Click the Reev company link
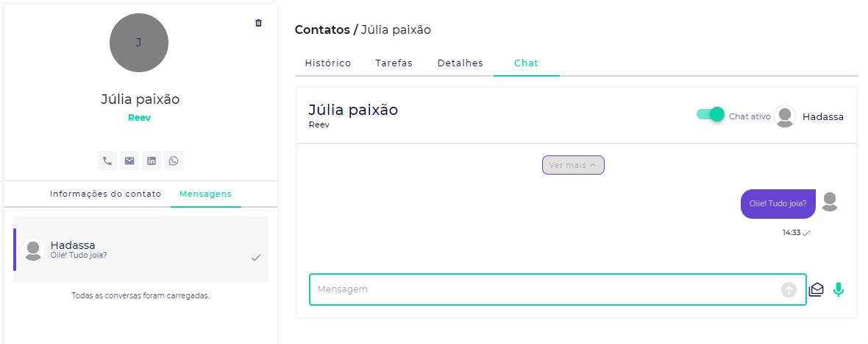This screenshot has width=868, height=344. (x=140, y=118)
